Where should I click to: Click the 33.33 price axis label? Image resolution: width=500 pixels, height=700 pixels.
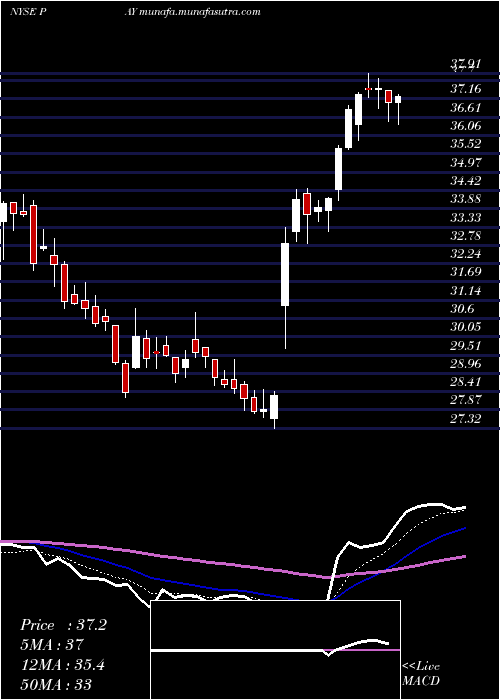coord(466,217)
